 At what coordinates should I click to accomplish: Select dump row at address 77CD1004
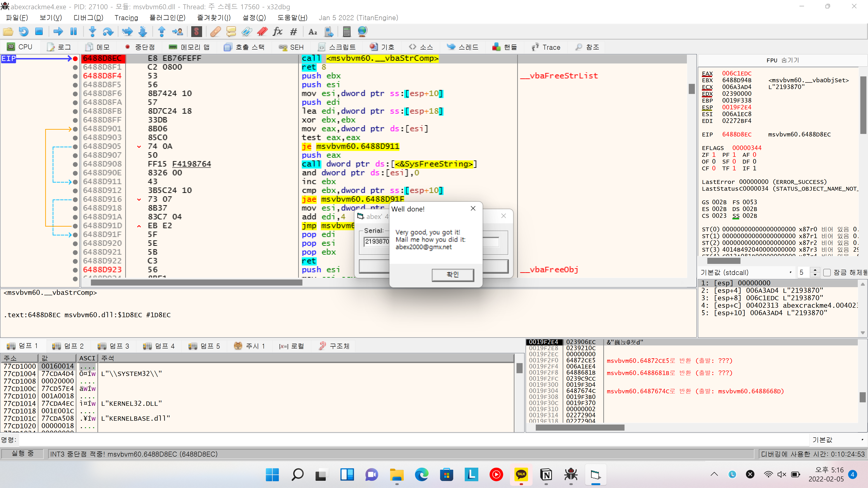click(x=257, y=373)
